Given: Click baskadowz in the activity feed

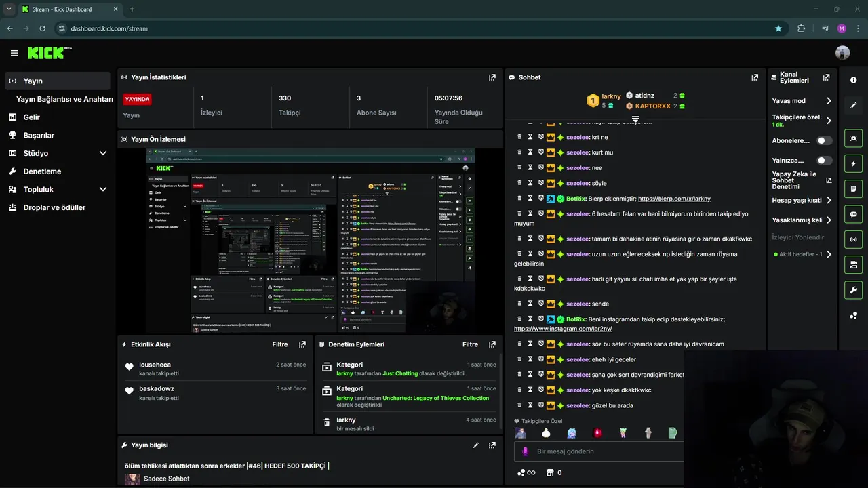Looking at the screenshot, I should (x=157, y=388).
